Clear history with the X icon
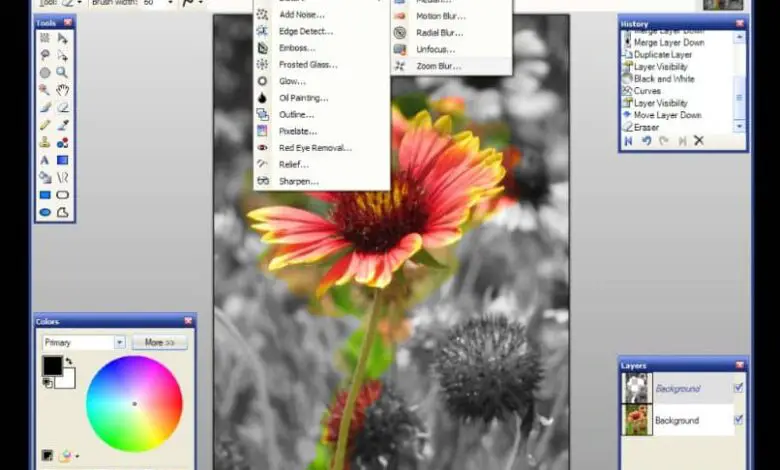The image size is (780, 470). tap(699, 141)
